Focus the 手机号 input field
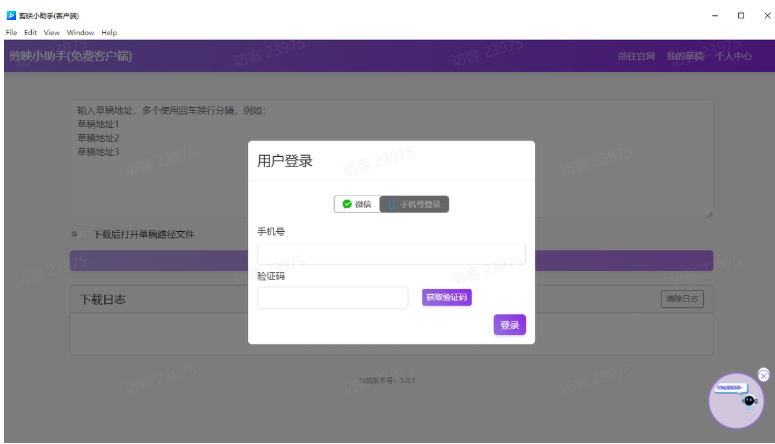 (391, 253)
